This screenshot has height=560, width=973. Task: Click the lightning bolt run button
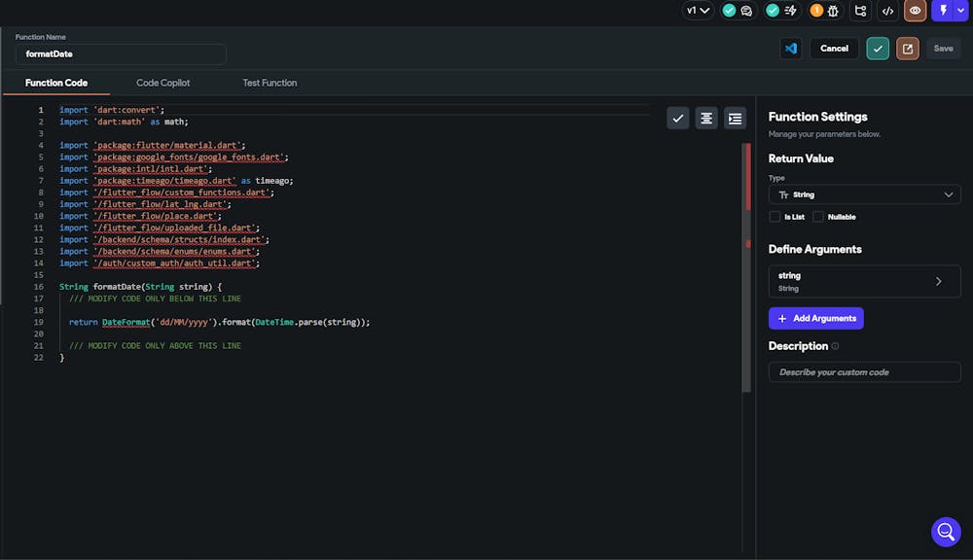pos(942,11)
